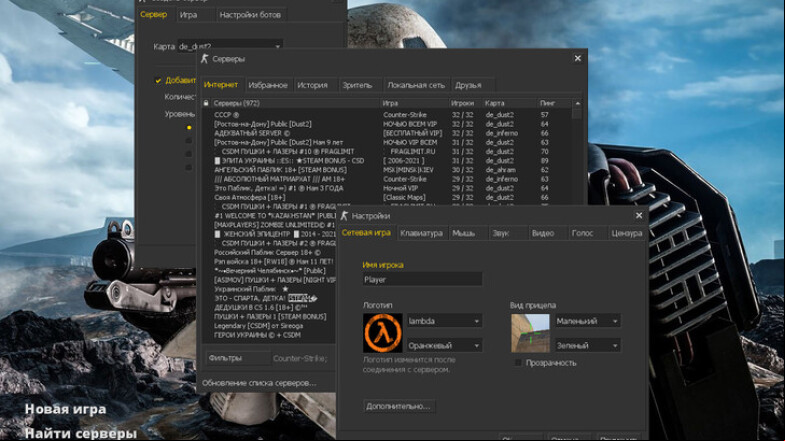Close the Серверы window
Viewport: 785px width, 441px height.
578,59
